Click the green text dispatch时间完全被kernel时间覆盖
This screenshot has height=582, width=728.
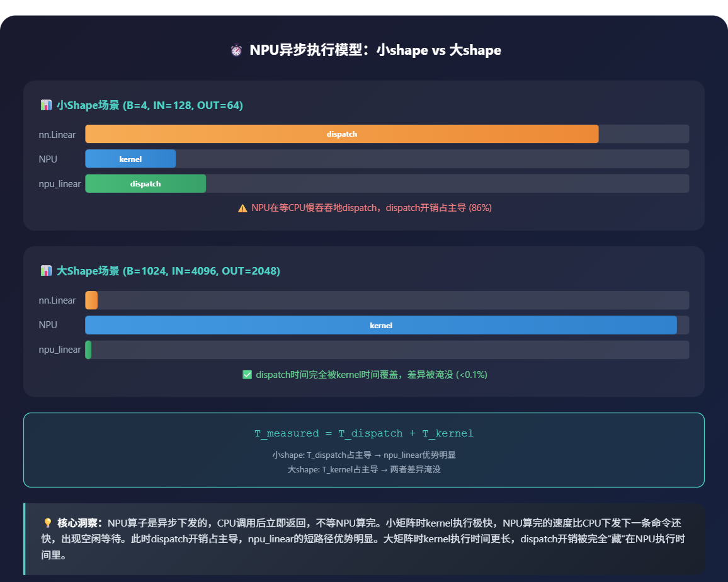pos(372,375)
